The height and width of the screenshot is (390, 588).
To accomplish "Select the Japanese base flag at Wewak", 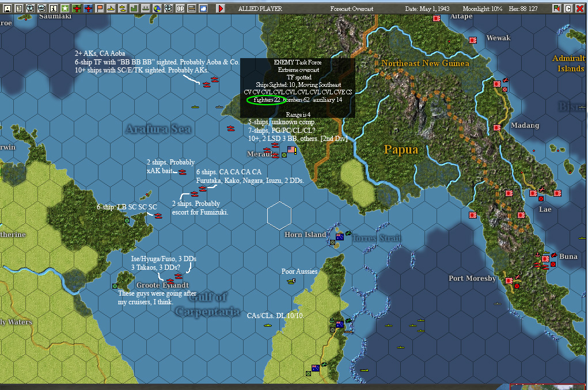I will (472, 40).
